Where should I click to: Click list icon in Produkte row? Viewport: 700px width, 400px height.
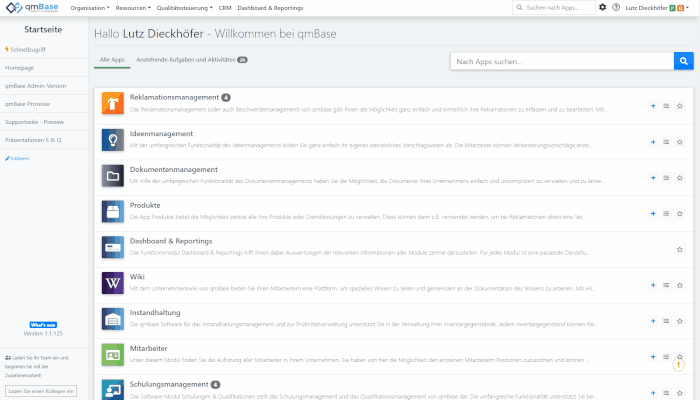point(666,213)
